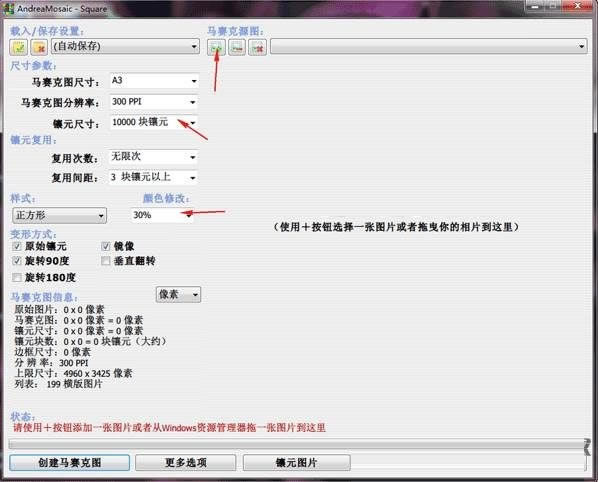Click the 镶元块数 info line
598x482 pixels.
(91, 341)
